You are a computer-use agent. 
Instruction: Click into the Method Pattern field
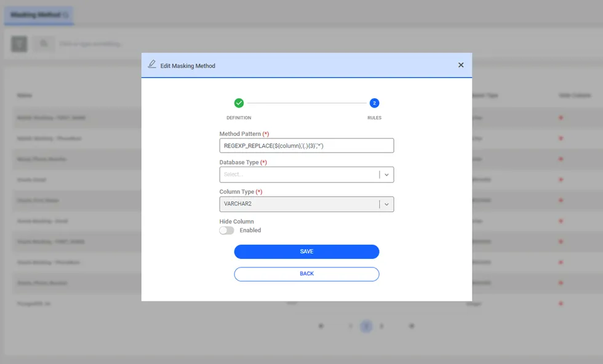tap(306, 146)
